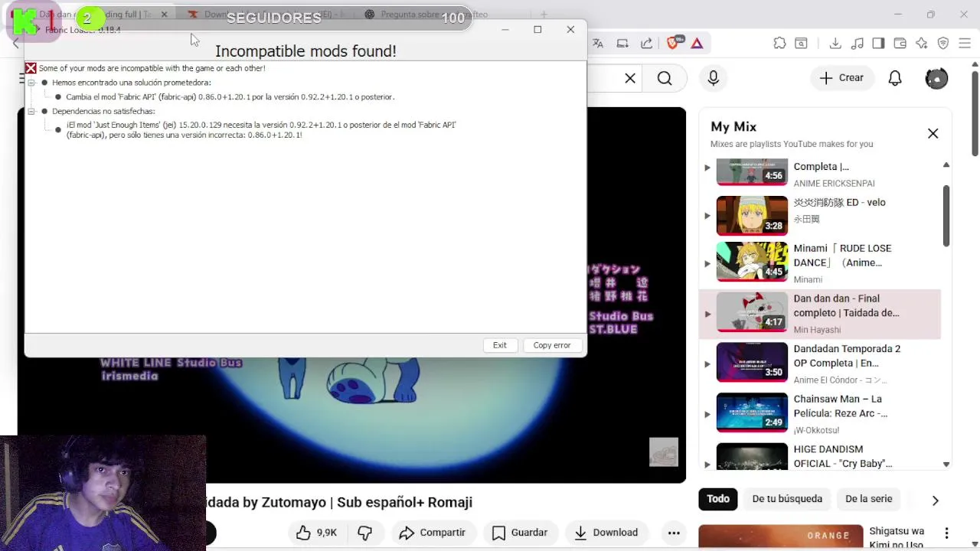
Task: Click the voice search microphone icon
Action: click(713, 78)
